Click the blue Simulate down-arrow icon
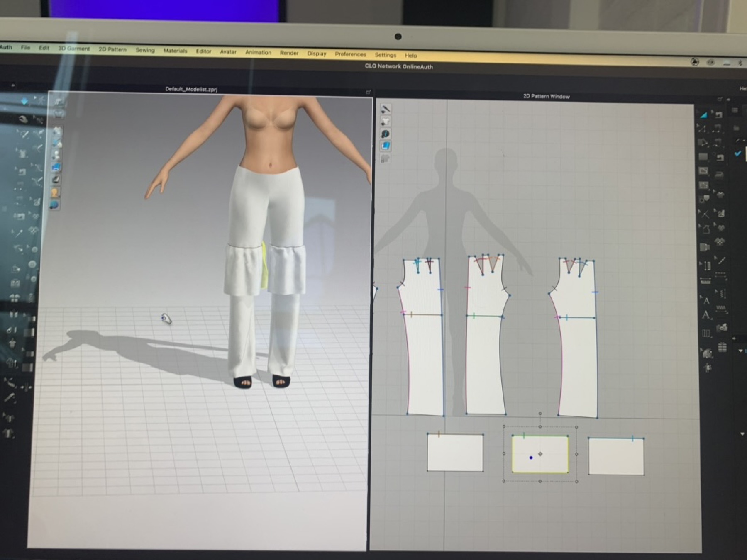747x560 pixels. pos(24,101)
